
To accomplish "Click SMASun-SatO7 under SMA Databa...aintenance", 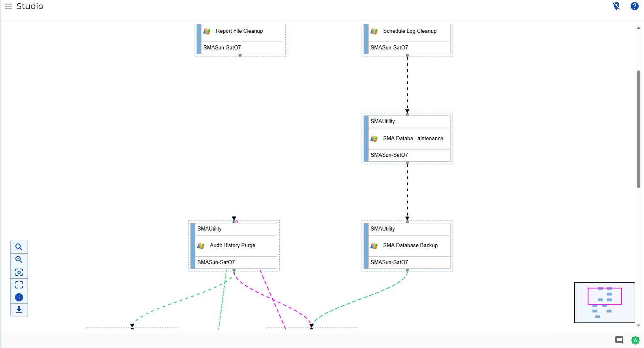I will 389,155.
